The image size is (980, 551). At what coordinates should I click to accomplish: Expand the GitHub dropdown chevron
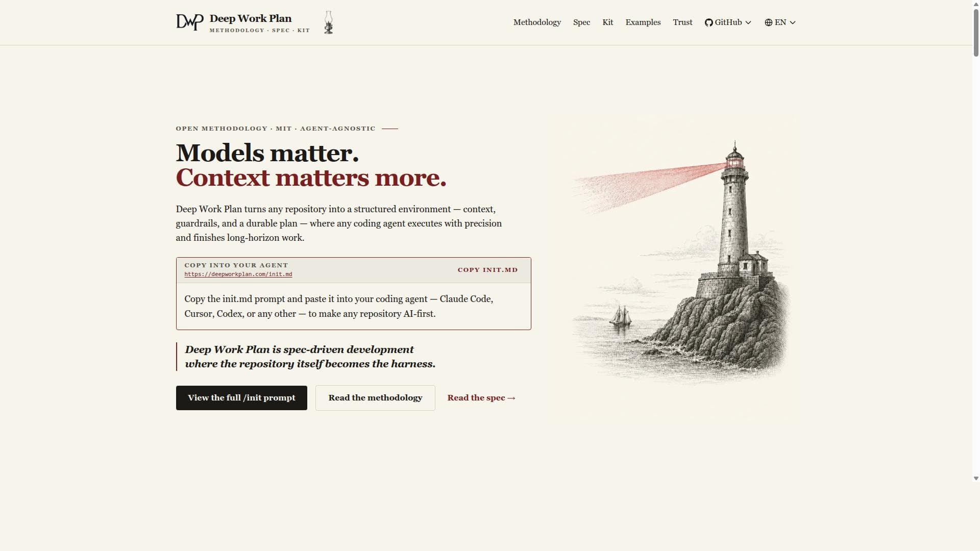748,22
